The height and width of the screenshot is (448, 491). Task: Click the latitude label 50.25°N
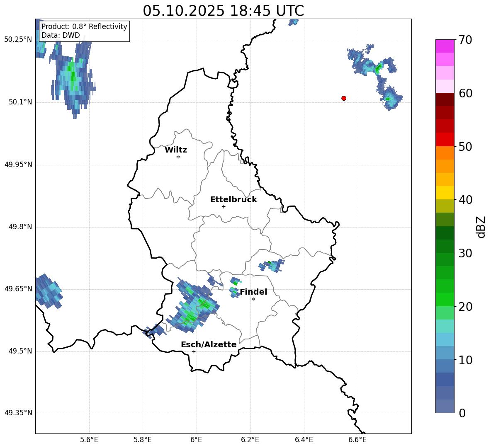pos(18,39)
